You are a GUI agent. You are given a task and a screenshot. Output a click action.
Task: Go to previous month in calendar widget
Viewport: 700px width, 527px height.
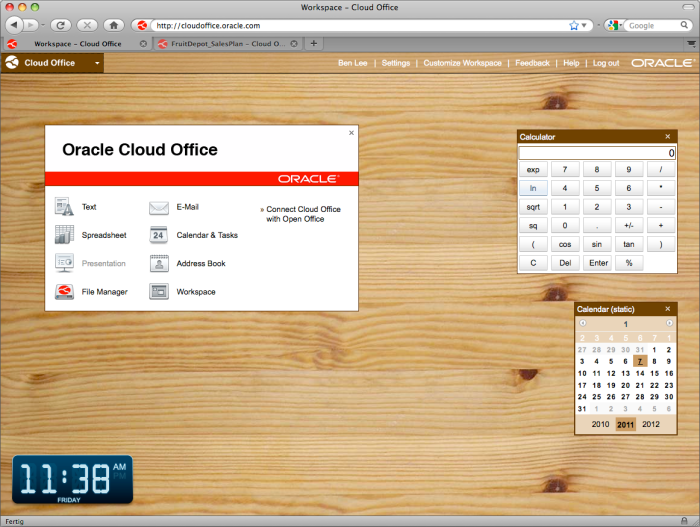click(x=583, y=323)
